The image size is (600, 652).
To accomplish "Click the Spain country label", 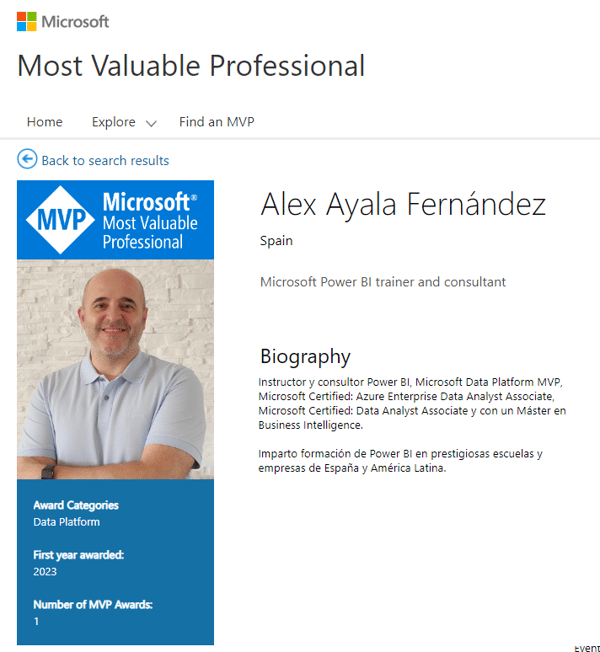I will point(276,241).
